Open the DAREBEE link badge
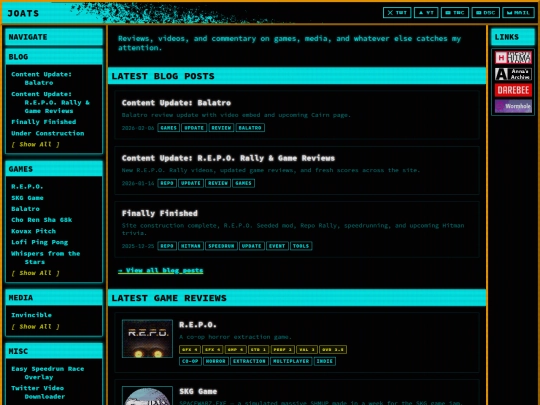The image size is (540, 405). tap(513, 90)
